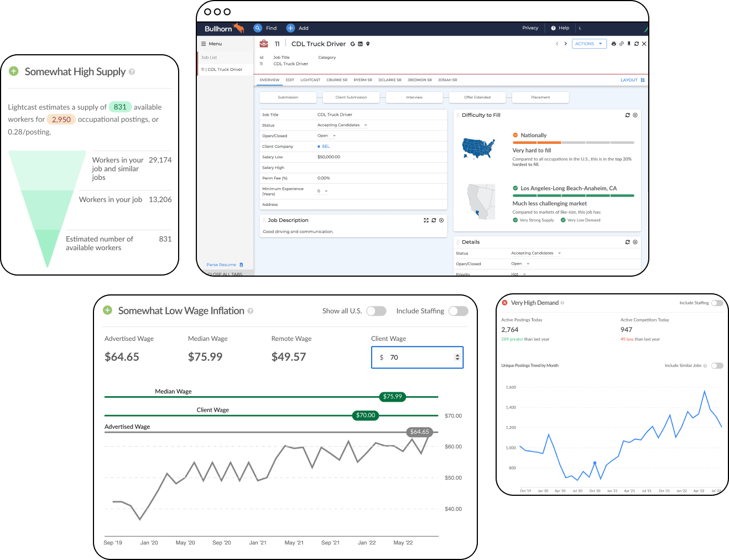Screen dimensions: 729x560
Task: Open the hamburger Menu icon
Action: pyautogui.click(x=204, y=44)
